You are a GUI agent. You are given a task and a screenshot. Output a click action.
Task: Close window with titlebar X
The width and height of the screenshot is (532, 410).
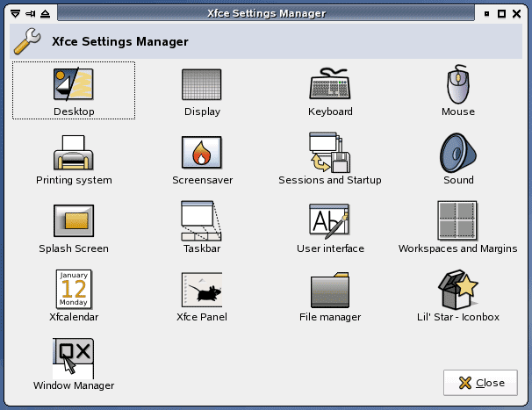pos(517,13)
